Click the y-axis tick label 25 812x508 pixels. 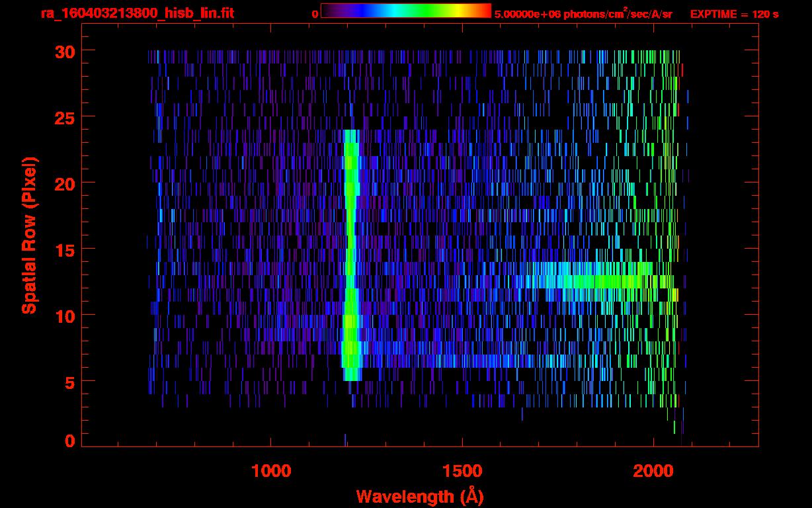[65, 117]
